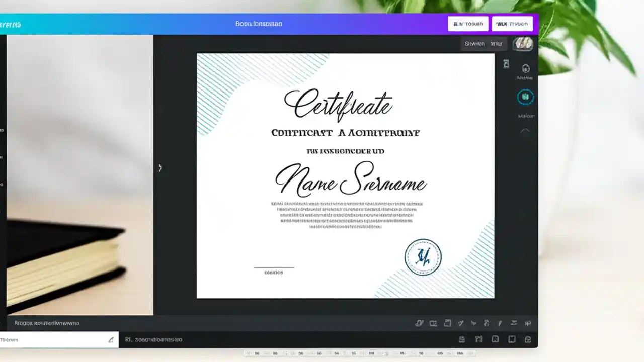Select the alignment icon near the toolbar's right end
The width and height of the screenshot is (644, 362).
514,323
